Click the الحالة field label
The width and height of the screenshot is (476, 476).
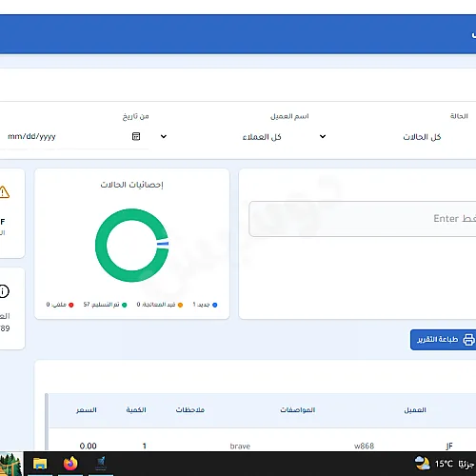pyautogui.click(x=459, y=116)
